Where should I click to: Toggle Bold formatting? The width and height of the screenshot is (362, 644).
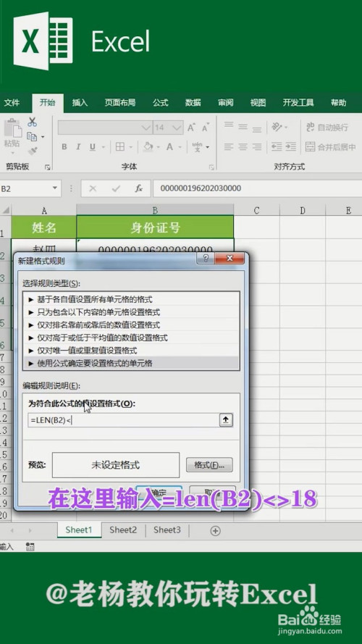(64, 146)
